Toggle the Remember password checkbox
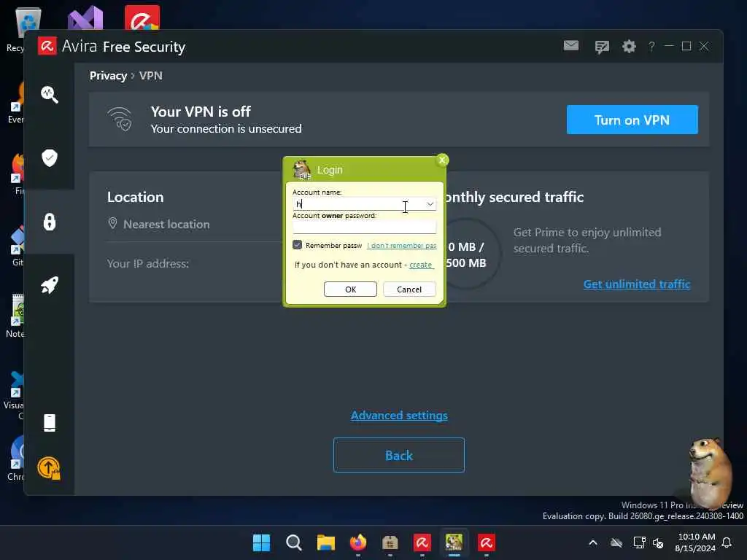Screen dimensions: 747x560 pos(298,245)
